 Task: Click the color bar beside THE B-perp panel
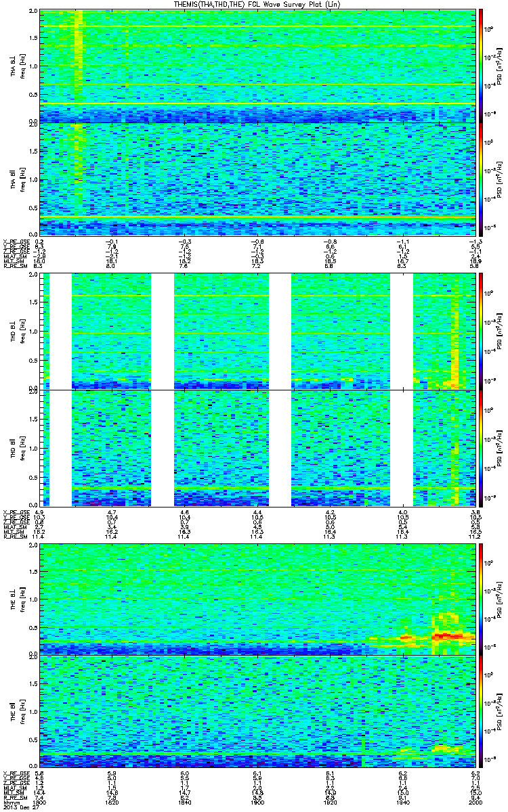point(482,599)
